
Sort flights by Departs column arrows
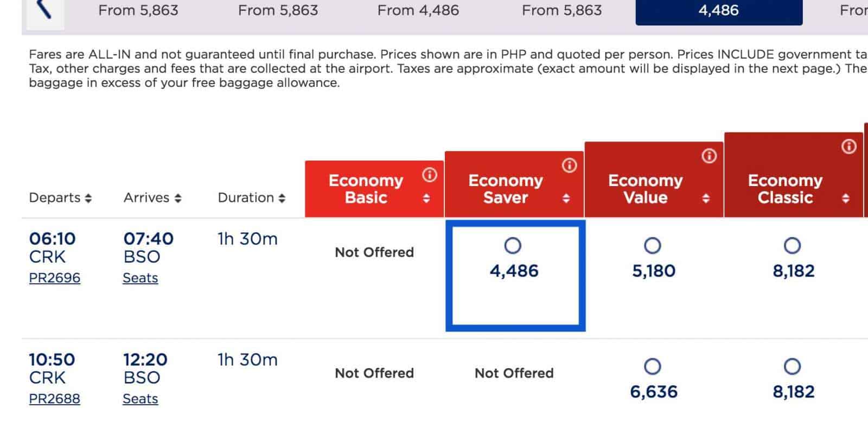pyautogui.click(x=88, y=199)
